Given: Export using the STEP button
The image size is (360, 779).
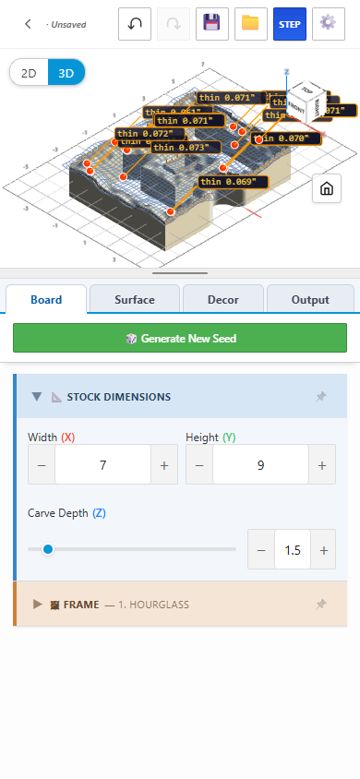Looking at the screenshot, I should click(289, 24).
